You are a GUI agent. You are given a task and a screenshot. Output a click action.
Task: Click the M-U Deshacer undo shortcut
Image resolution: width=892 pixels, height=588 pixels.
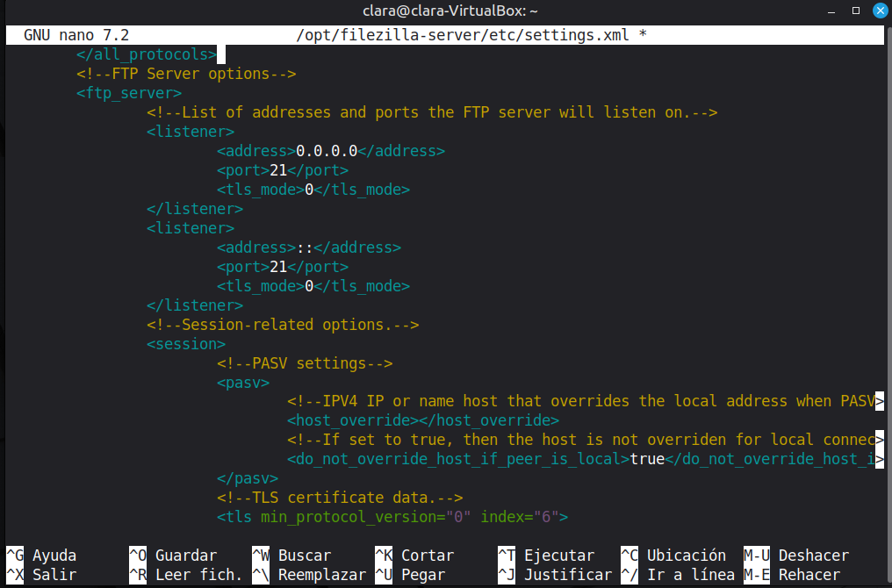tap(796, 556)
